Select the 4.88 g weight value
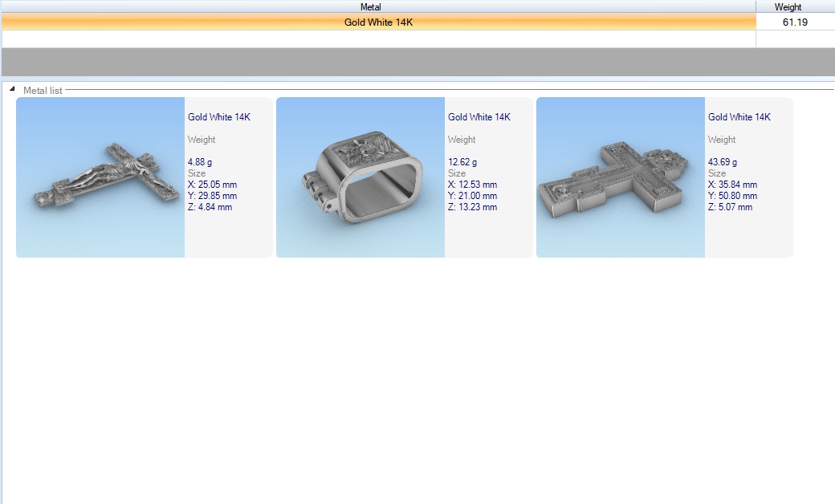Screen dimensions: 835x504 [200, 162]
